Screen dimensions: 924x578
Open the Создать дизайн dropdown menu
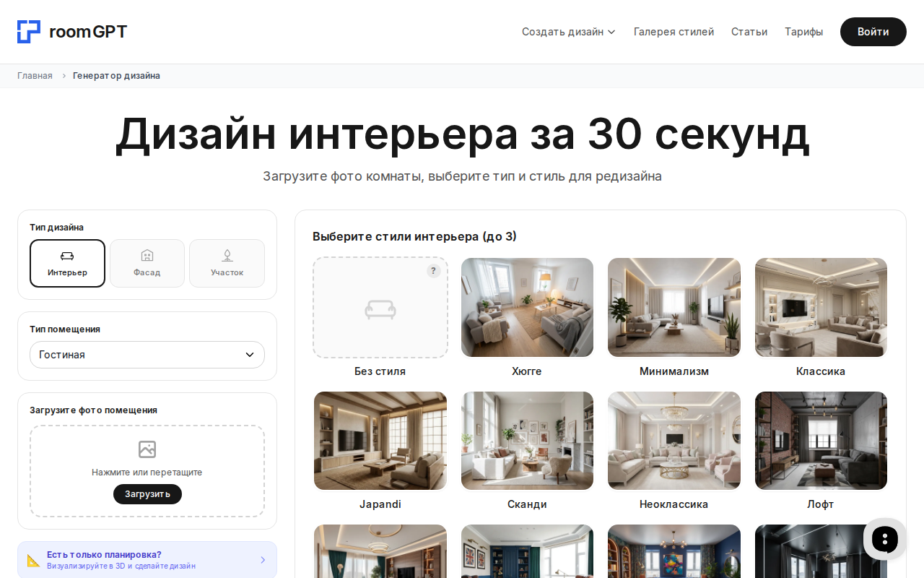click(x=569, y=32)
